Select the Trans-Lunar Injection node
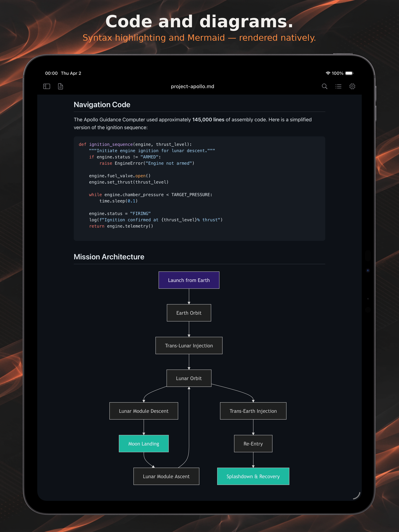Image resolution: width=399 pixels, height=532 pixels. pos(189,346)
